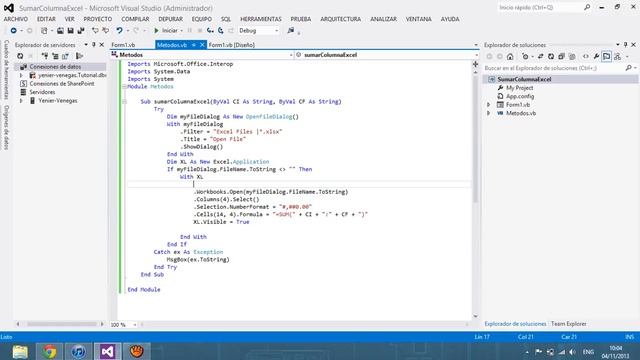Click the volume icon in system tray

tap(573, 352)
